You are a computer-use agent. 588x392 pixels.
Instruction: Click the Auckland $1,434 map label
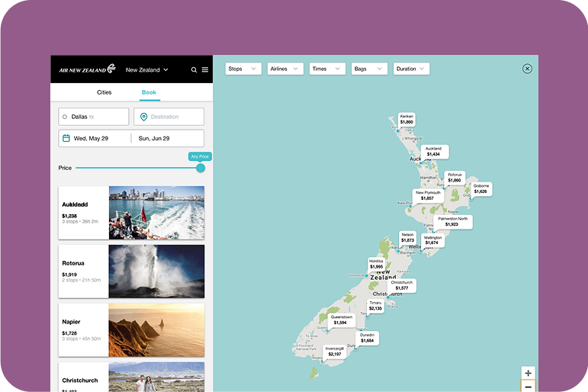click(435, 152)
